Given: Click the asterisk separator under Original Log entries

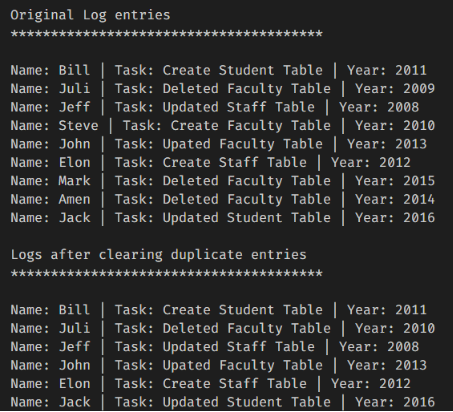Looking at the screenshot, I should [167, 34].
